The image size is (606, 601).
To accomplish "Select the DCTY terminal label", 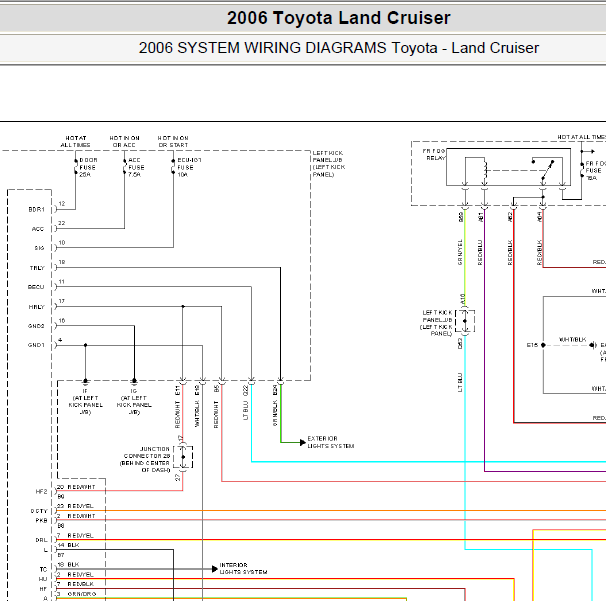I will tap(39, 511).
